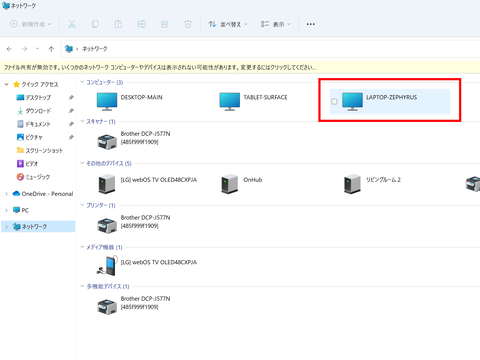
Task: Collapse the クイック アクセス tree node
Action: tap(6, 84)
